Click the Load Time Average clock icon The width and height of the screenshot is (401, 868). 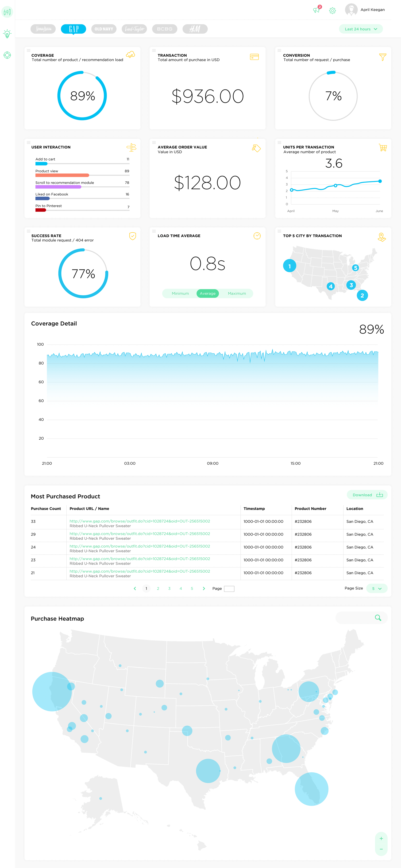point(257,236)
